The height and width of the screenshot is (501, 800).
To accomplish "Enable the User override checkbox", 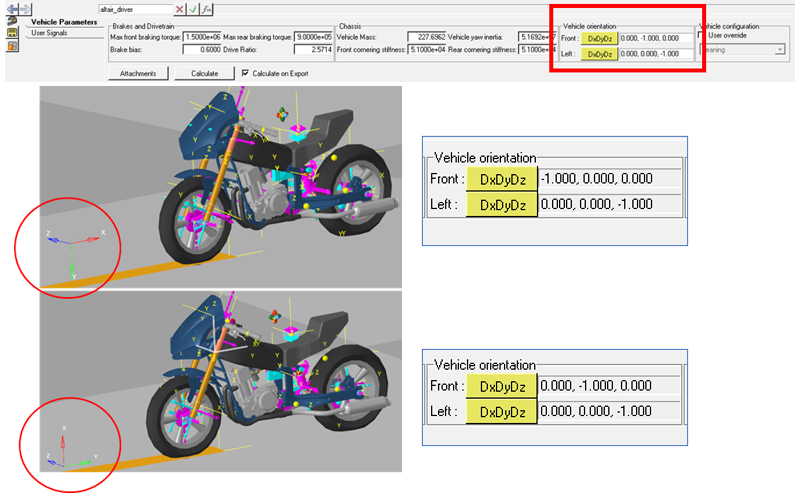I will coord(702,35).
